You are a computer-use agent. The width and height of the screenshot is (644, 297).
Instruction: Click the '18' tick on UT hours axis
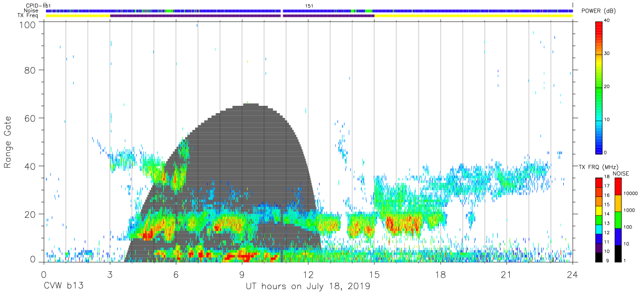click(x=441, y=274)
